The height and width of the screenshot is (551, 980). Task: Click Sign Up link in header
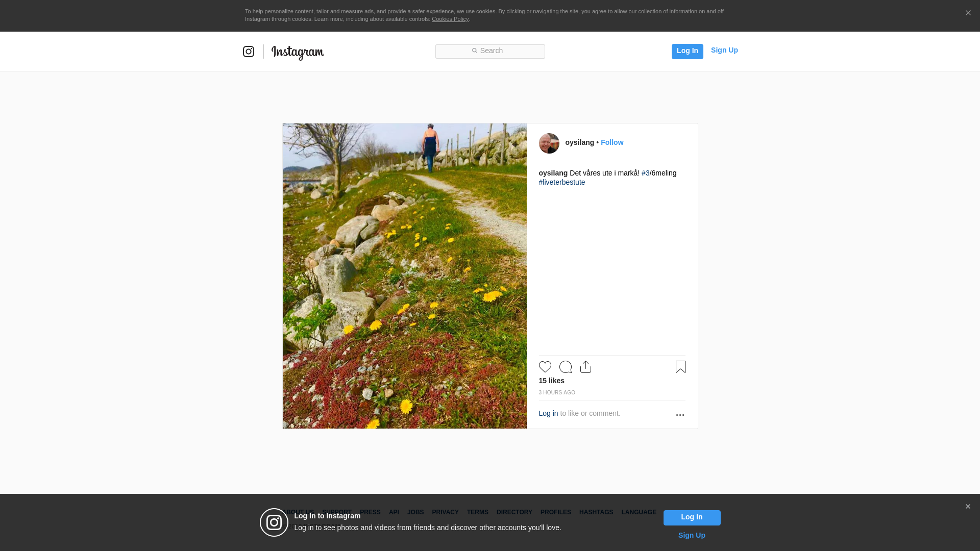pyautogui.click(x=724, y=50)
